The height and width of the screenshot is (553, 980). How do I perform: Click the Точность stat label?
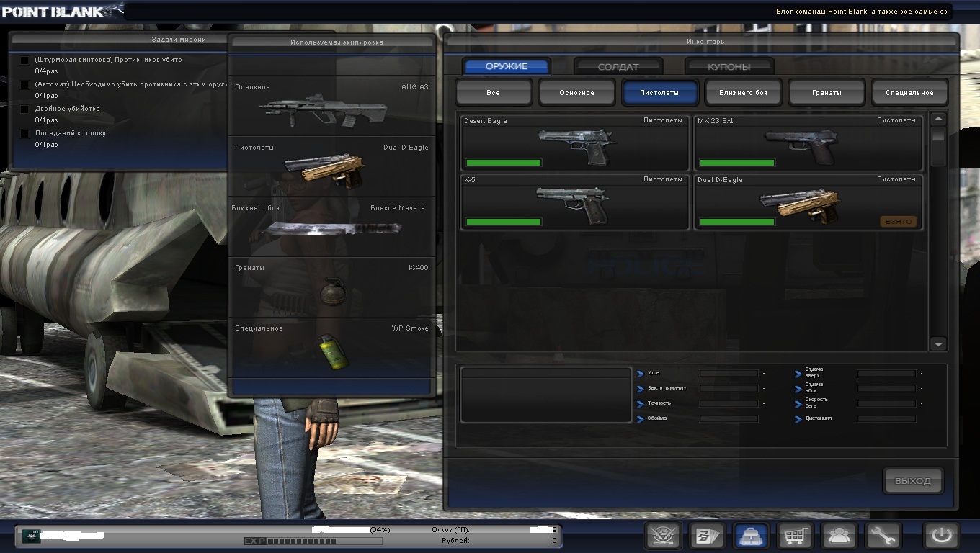click(x=659, y=403)
